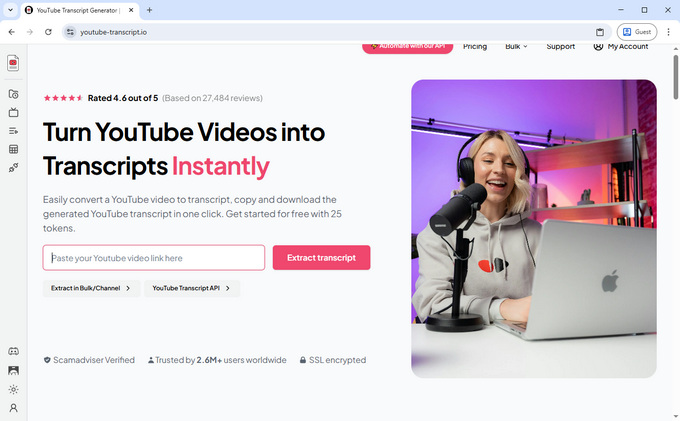Click the scrollbar down arrow
The image size is (680, 421).
click(675, 417)
